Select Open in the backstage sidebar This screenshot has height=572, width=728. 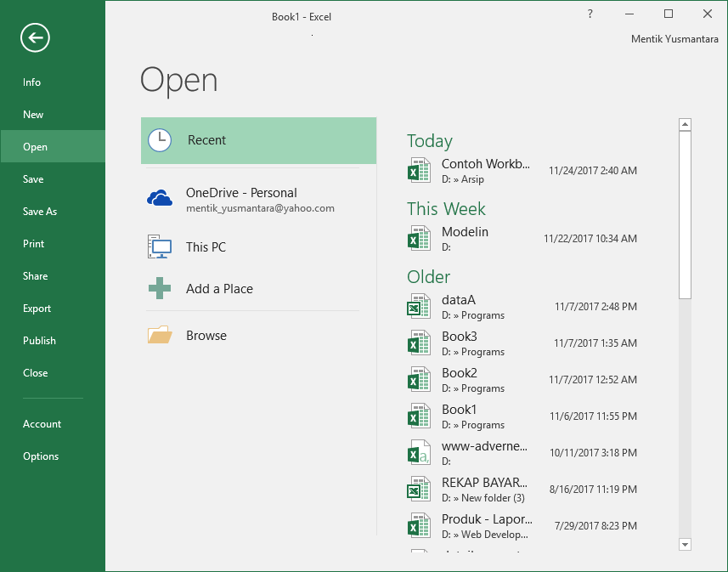(x=53, y=146)
